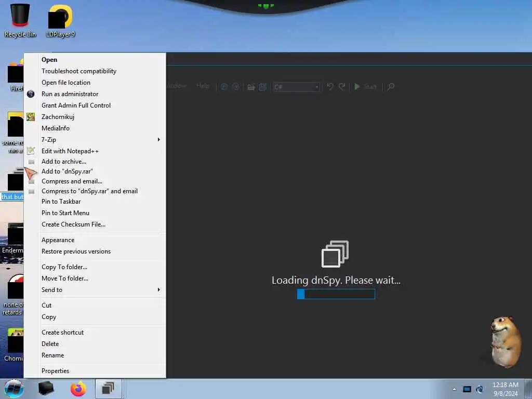Click WinRAR icon beside Compress to dnSpy.rar and email
Viewport: 532px width, 399px height.
[32, 191]
